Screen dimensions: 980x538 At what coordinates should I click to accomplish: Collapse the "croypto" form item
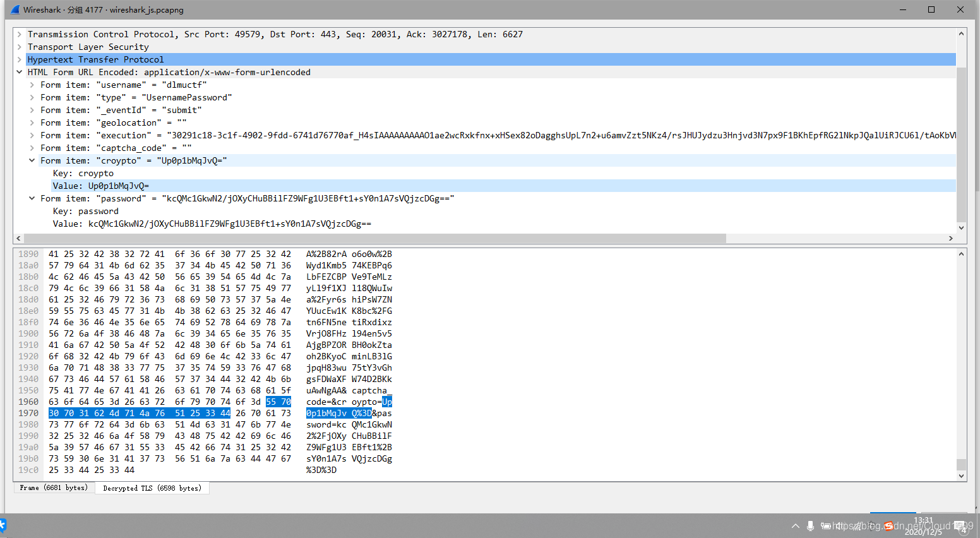click(32, 160)
